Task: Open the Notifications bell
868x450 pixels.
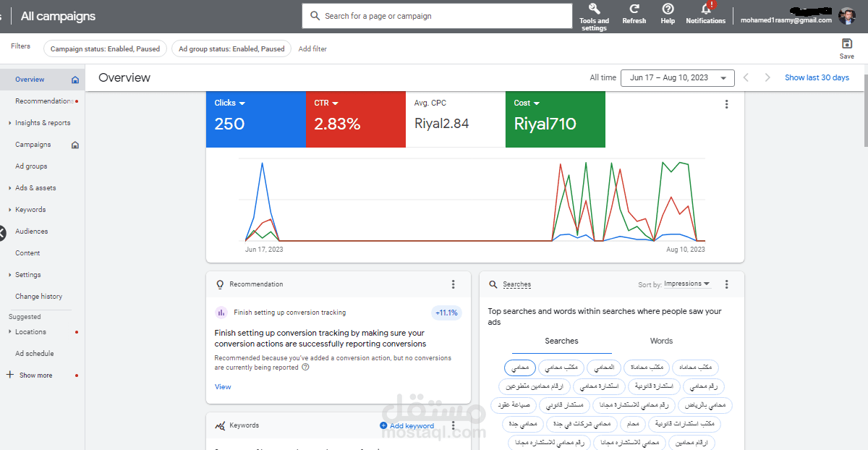Action: tap(707, 9)
